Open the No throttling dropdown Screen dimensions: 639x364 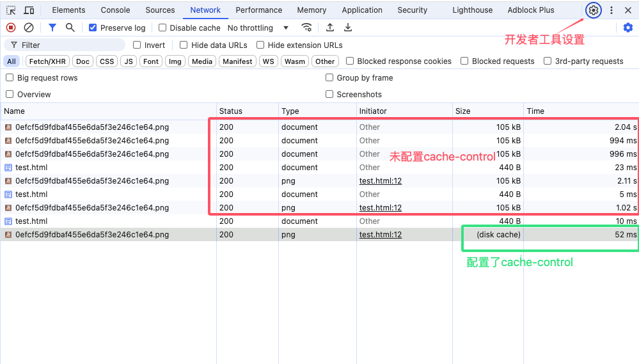tap(258, 28)
